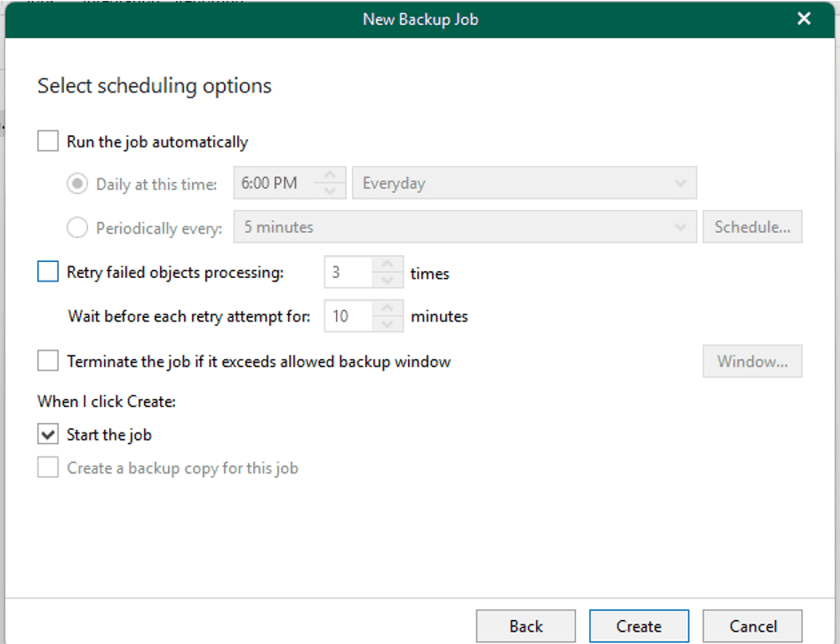This screenshot has height=644, width=840.
Task: Decrease wait minutes using down arrow
Action: click(x=387, y=323)
